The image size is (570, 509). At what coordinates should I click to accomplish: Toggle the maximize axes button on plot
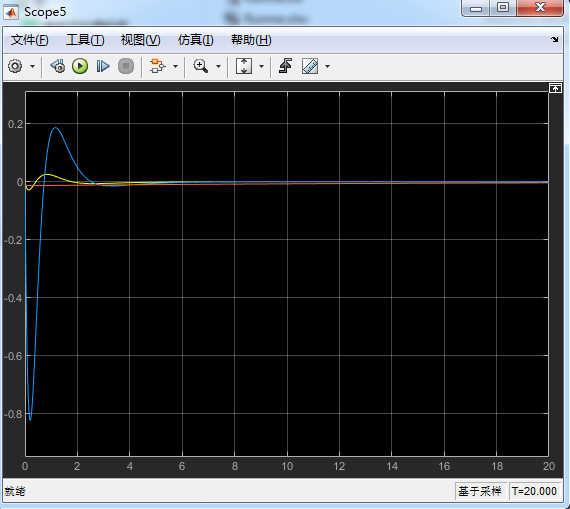coord(555,88)
